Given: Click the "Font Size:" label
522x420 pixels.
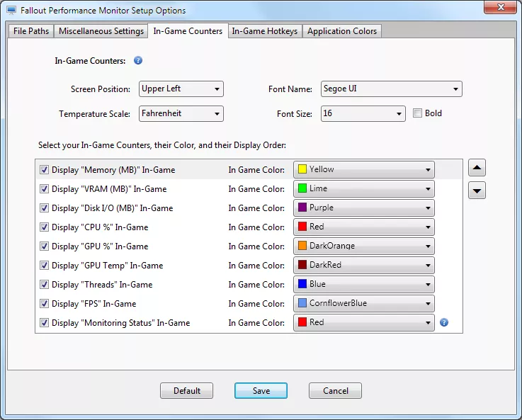Looking at the screenshot, I should (x=295, y=114).
